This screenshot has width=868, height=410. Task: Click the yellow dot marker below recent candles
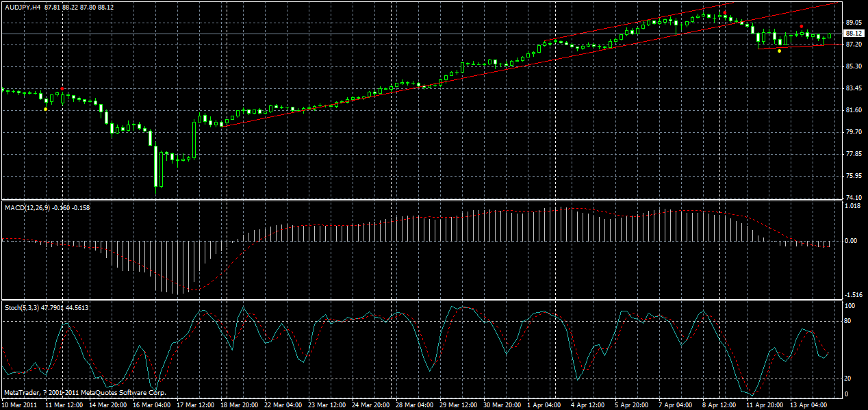click(778, 51)
